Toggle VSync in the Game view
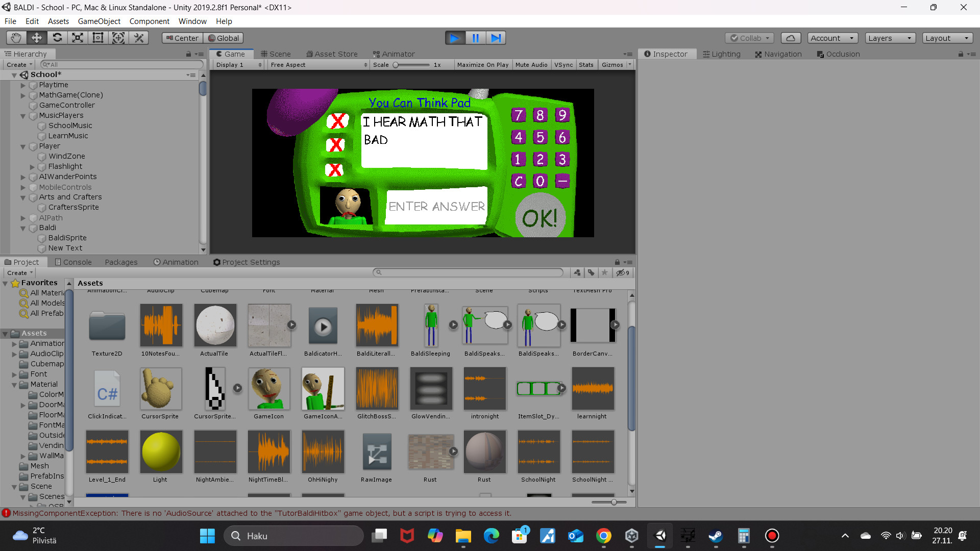The image size is (980, 551). pyautogui.click(x=563, y=64)
